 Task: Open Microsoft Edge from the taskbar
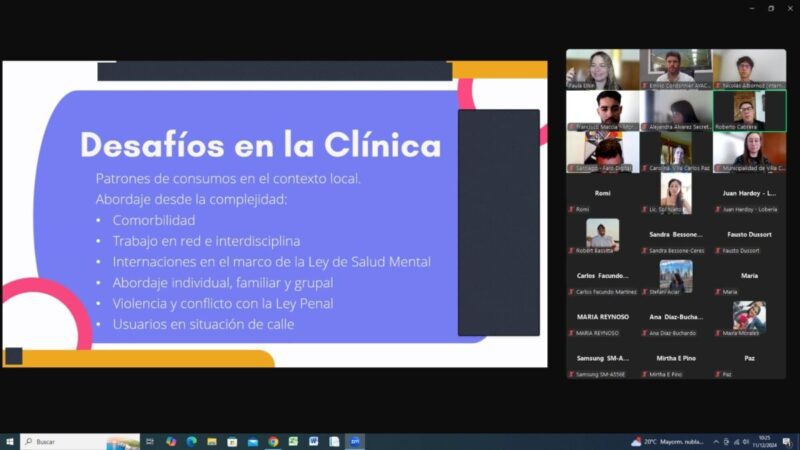point(191,441)
